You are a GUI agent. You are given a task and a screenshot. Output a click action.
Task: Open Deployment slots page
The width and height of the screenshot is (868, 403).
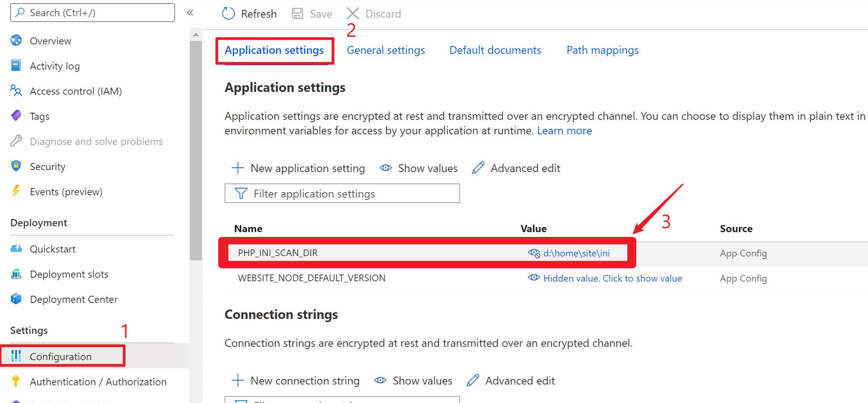69,274
